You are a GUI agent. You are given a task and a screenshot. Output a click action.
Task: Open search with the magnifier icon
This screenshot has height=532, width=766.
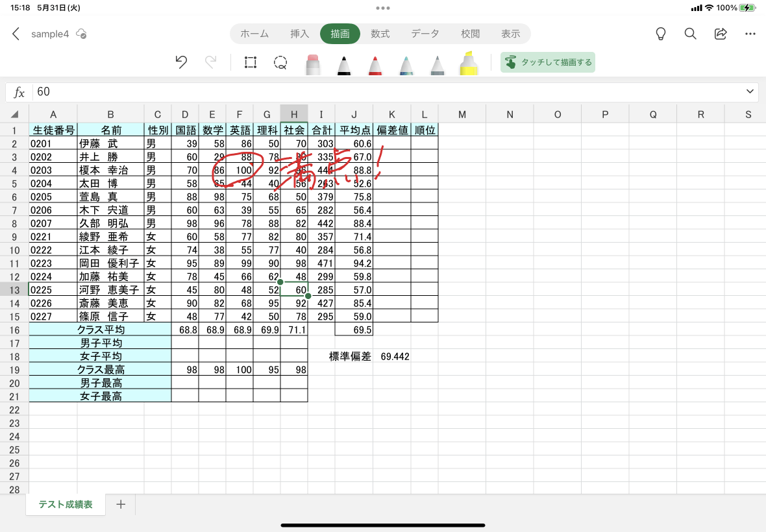click(x=690, y=34)
